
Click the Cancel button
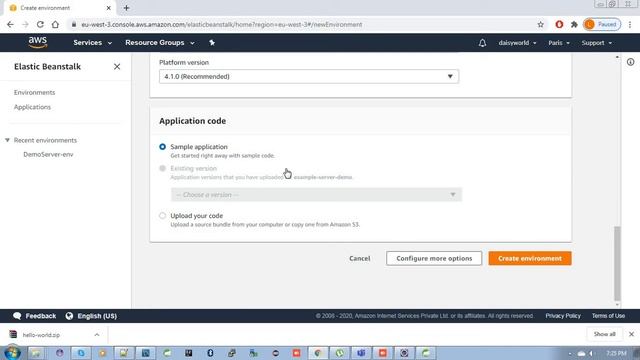tap(360, 258)
